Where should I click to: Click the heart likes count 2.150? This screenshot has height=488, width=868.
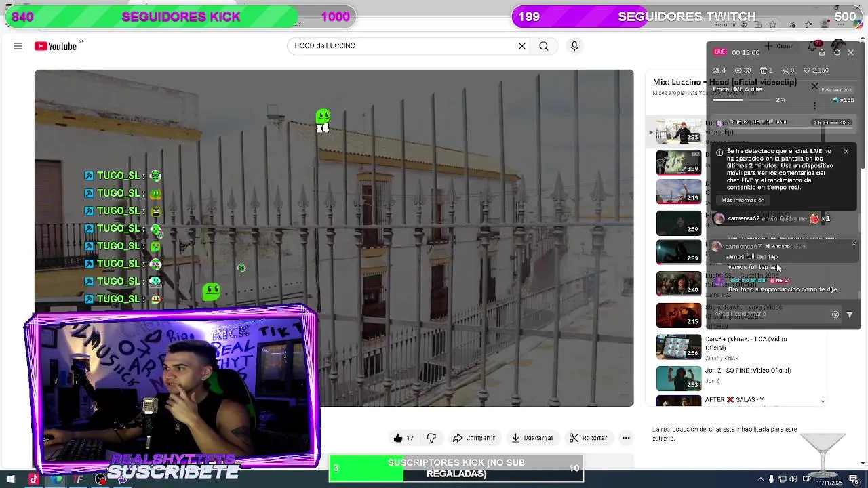816,70
